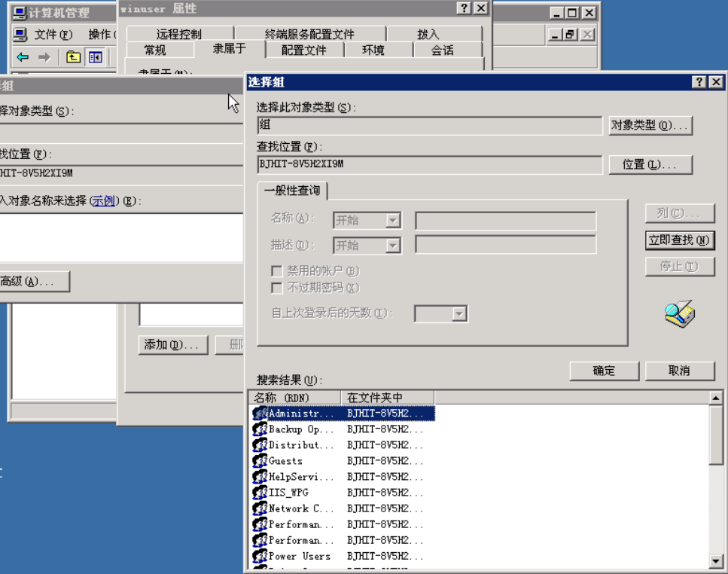The width and height of the screenshot is (728, 574).
Task: Click the results list scrollbar thumb
Action: (715, 435)
